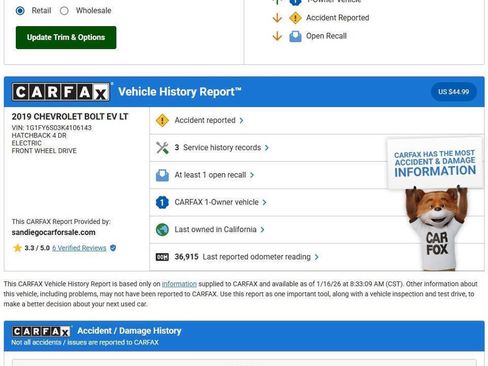This screenshot has width=488, height=366.
Task: Click globe icon beside Last owned in California
Action: coord(162,230)
